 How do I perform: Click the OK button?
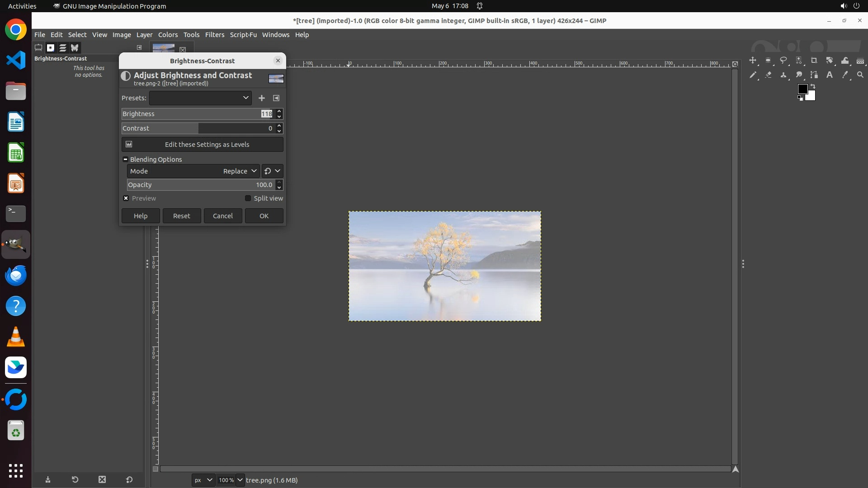tap(264, 216)
